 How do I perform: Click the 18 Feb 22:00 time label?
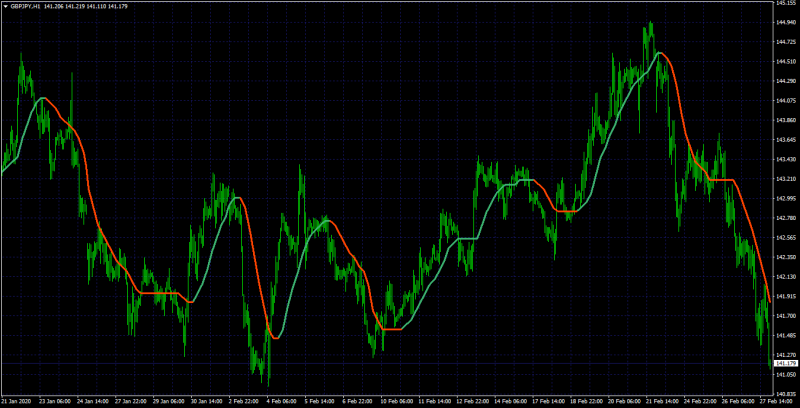click(587, 402)
